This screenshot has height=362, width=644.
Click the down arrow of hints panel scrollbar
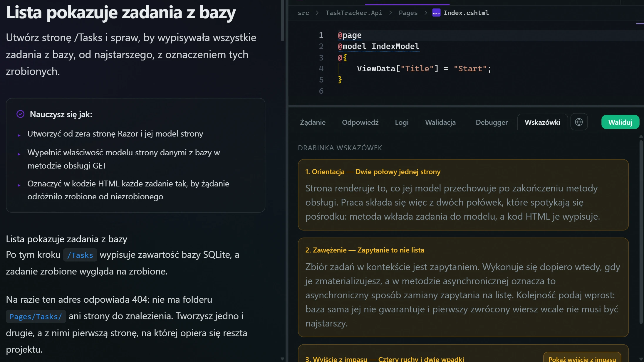tap(641, 359)
